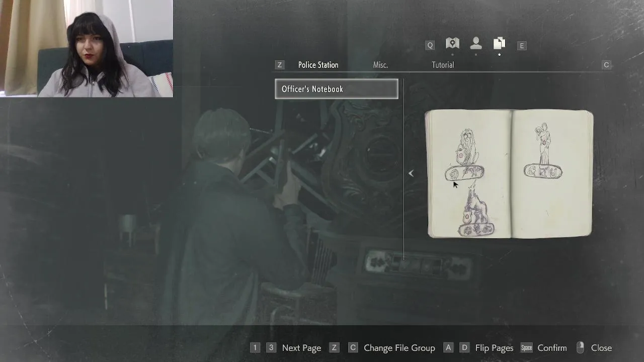
Task: Open the Map menu icon
Action: (x=452, y=44)
